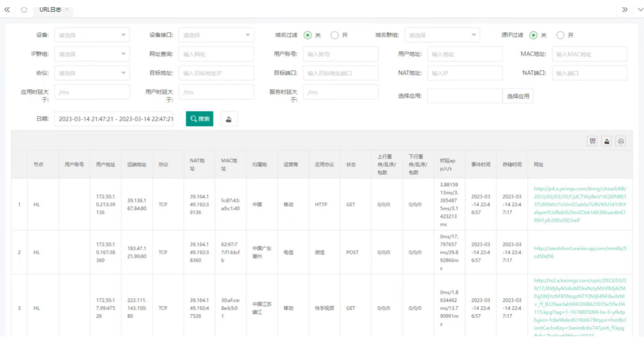Focus the 应用时延大于 ms field
Viewport: 644px width, 340px height.
click(x=92, y=92)
